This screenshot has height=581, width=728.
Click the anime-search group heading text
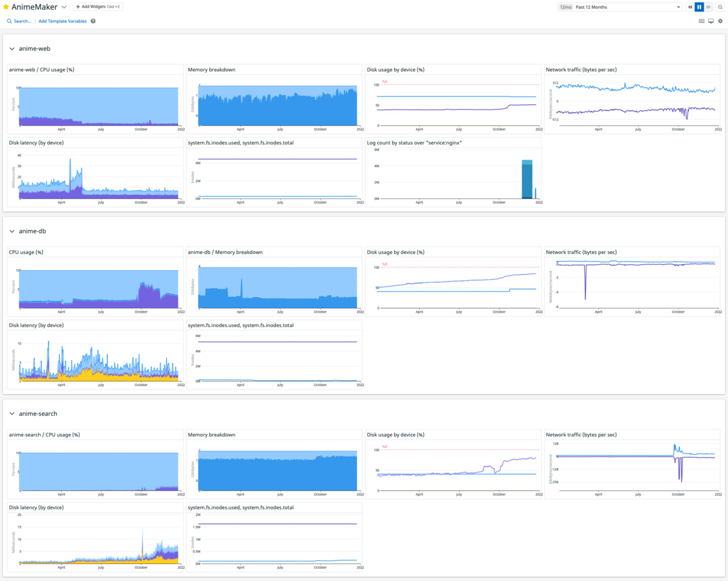[38, 413]
